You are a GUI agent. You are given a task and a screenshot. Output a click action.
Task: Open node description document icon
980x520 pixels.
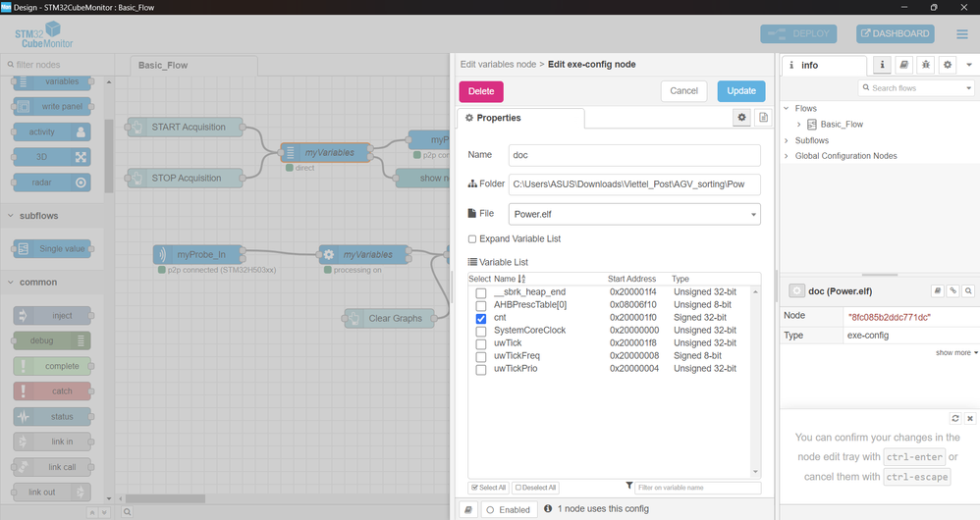coord(763,118)
